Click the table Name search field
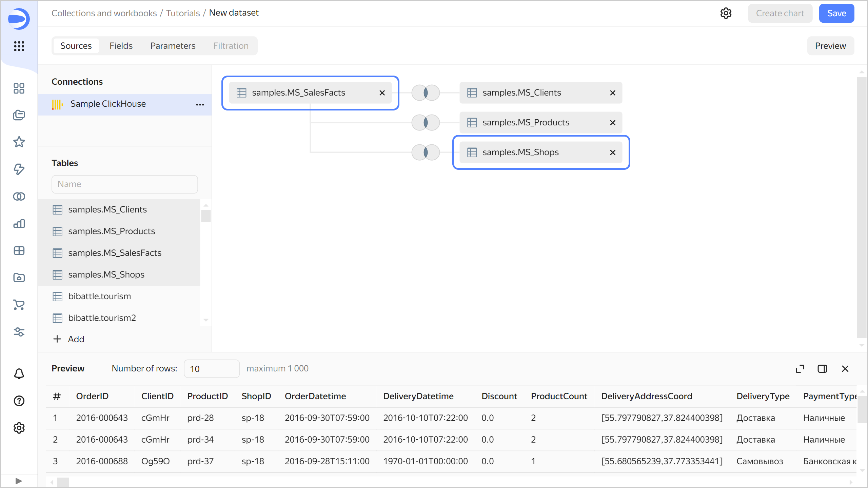This screenshot has width=868, height=488. [124, 184]
